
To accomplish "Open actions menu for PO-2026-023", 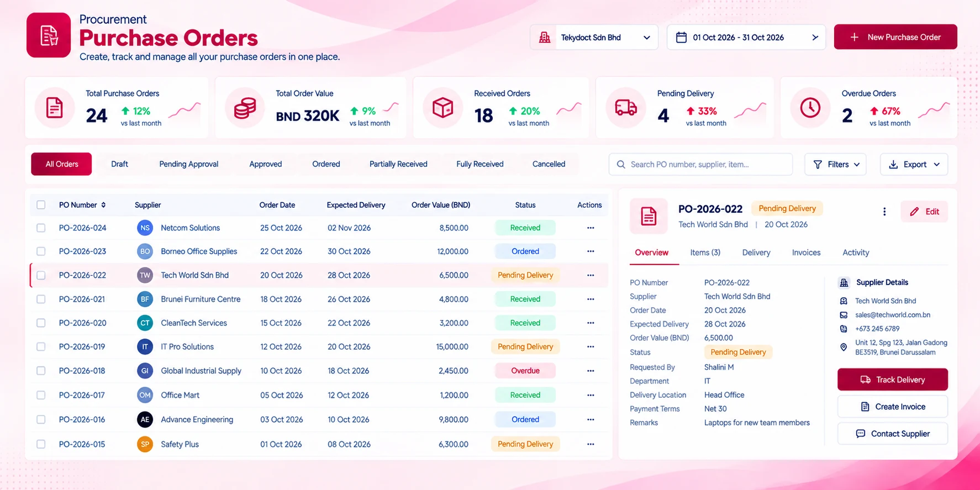I will point(591,251).
